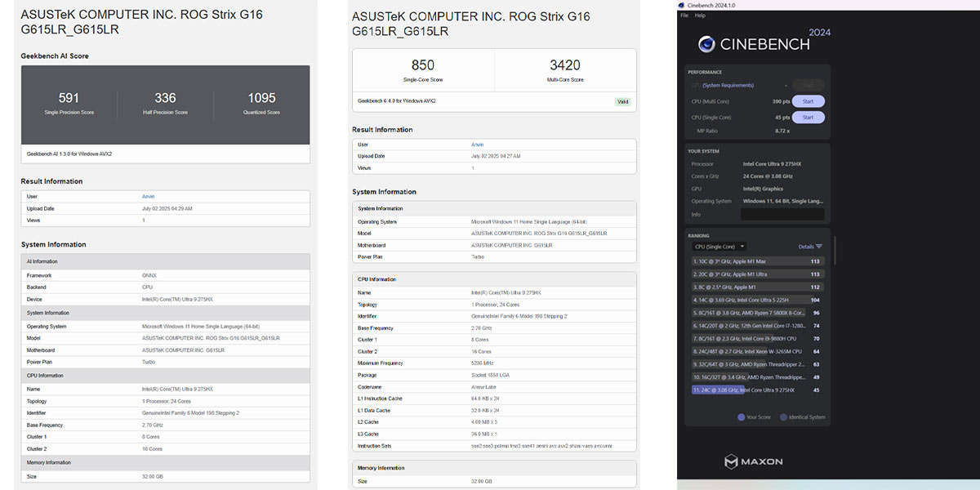The image size is (980, 490).
Task: Click the Cinebench app icon in the title bar
Action: click(x=682, y=5)
